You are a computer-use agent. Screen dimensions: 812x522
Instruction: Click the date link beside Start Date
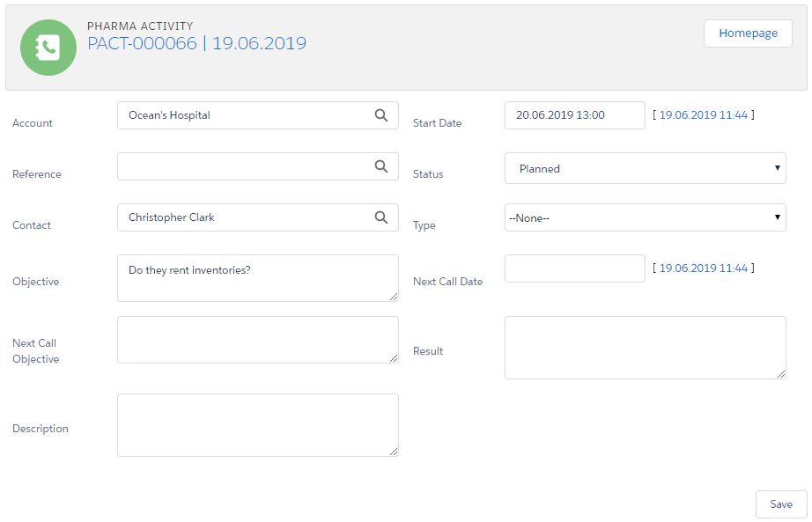[703, 115]
